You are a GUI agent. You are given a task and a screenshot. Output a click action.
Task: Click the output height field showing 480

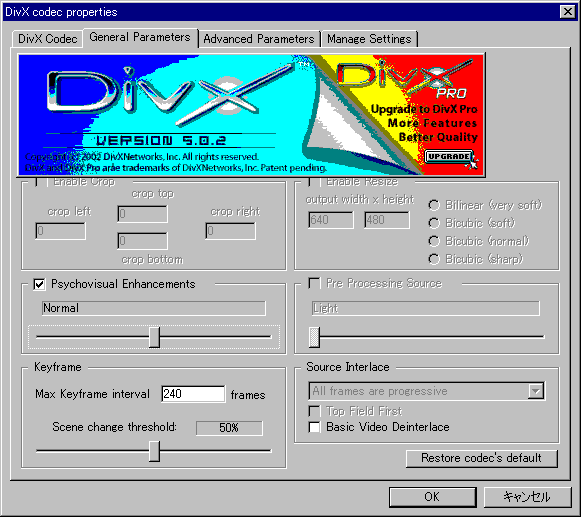386,220
